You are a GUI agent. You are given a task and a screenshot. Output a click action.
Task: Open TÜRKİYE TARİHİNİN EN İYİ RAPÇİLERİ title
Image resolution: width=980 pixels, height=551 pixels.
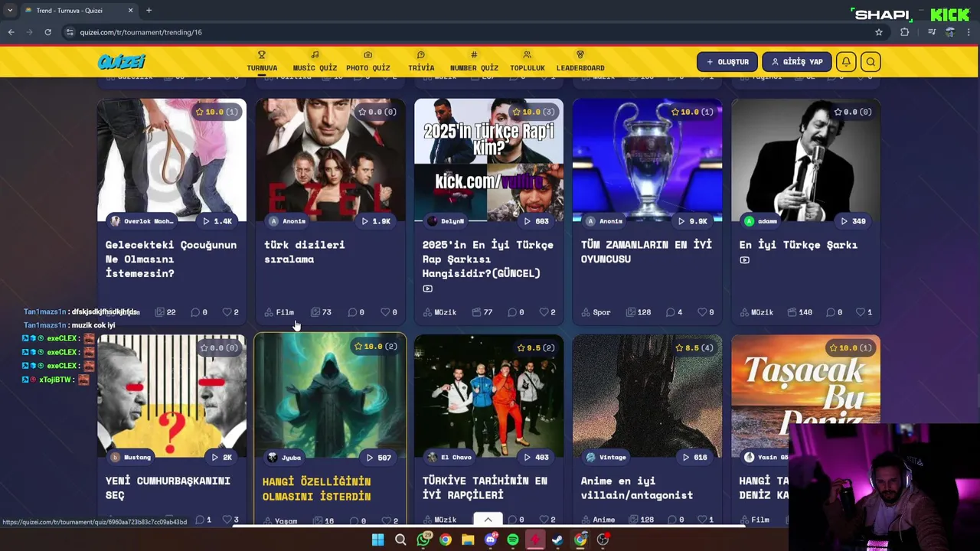[485, 487]
